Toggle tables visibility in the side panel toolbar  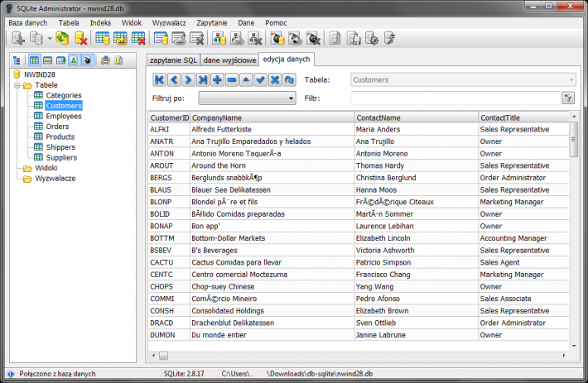(35, 60)
